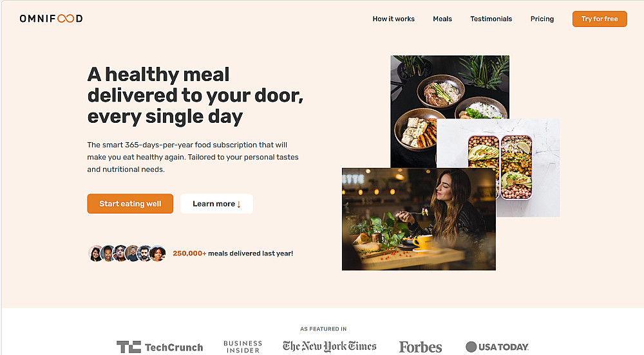Image resolution: width=644 pixels, height=355 pixels.
Task: Select Pricing in top navigation
Action: (542, 19)
